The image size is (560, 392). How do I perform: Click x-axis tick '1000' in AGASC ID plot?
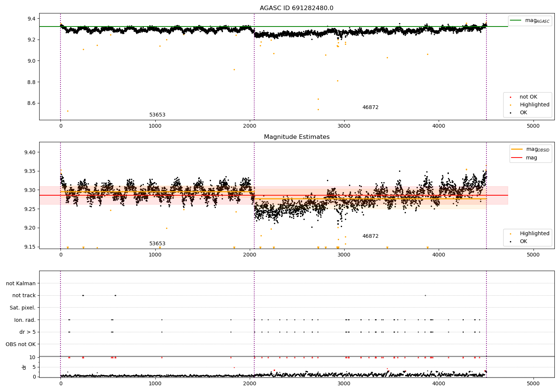(155, 126)
